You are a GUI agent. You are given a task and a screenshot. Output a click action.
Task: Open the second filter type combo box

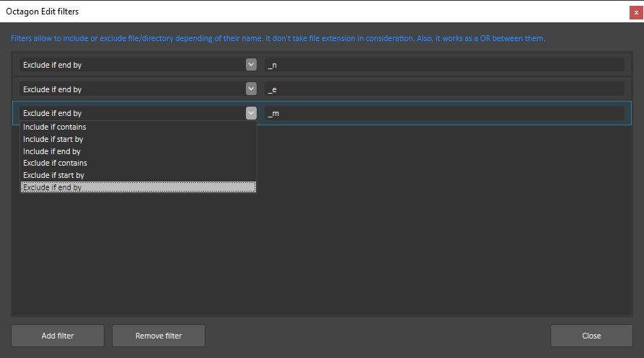click(x=133, y=89)
